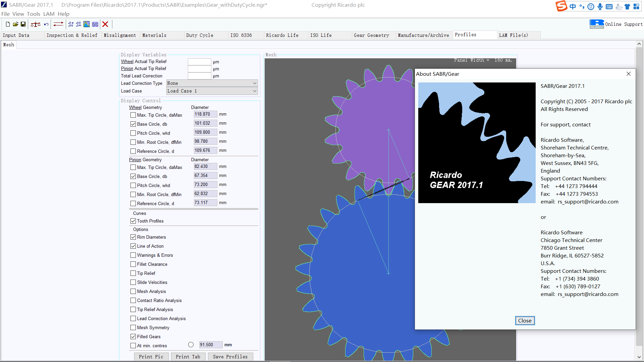The height and width of the screenshot is (362, 644).
Task: Uncheck Wheel Base Circle, db
Action: click(133, 124)
